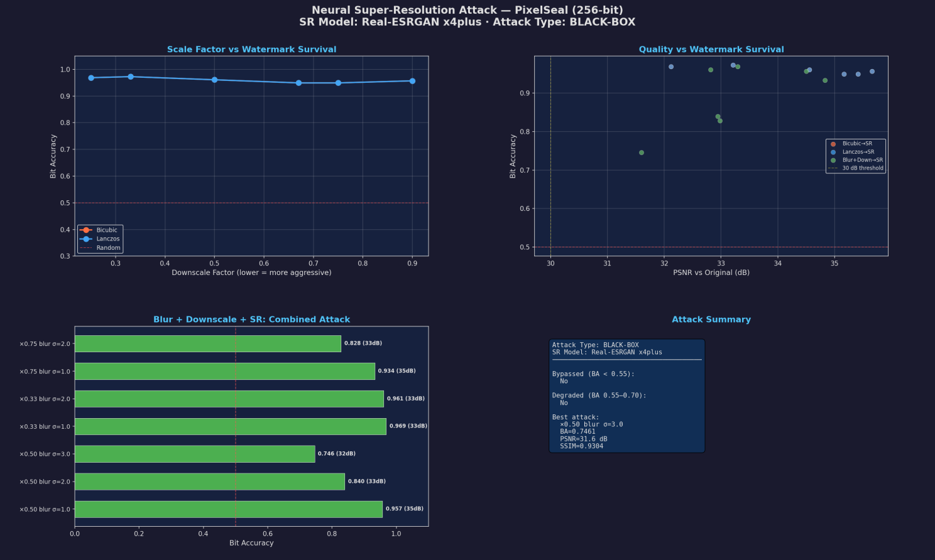Click the '0.961 (33dB)' bar value label
This screenshot has height=560, width=935.
(x=406, y=399)
